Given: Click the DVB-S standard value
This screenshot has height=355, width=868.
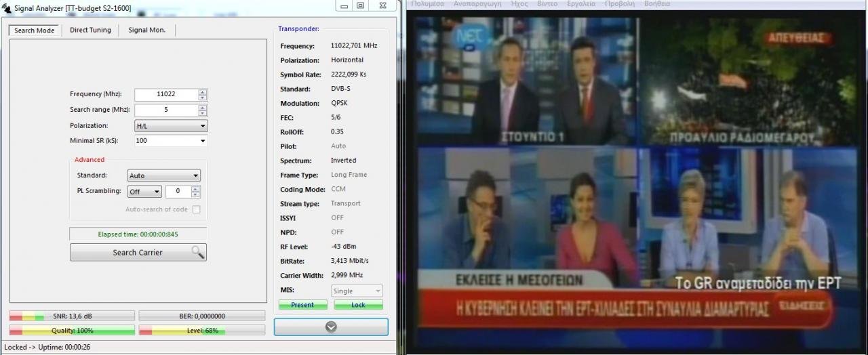Looking at the screenshot, I should coord(340,89).
